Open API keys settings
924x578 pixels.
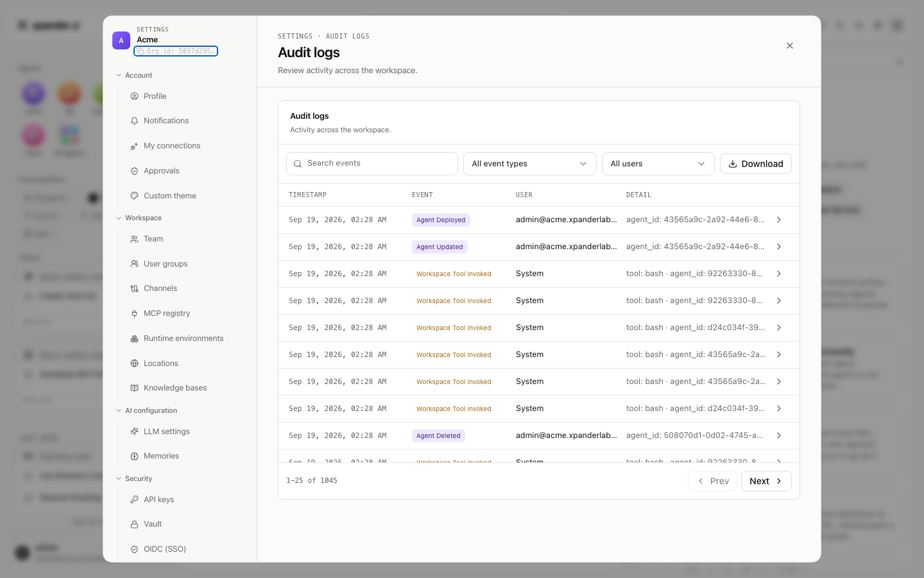(x=186, y=500)
